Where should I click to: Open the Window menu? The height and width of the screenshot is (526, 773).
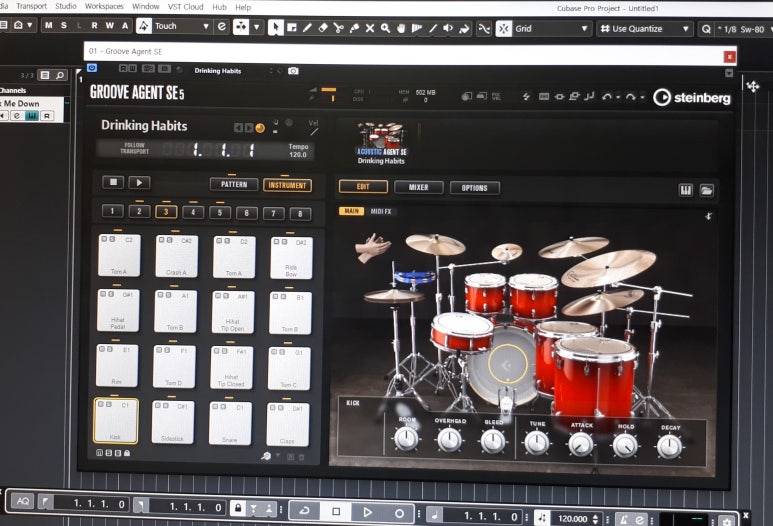click(x=145, y=6)
